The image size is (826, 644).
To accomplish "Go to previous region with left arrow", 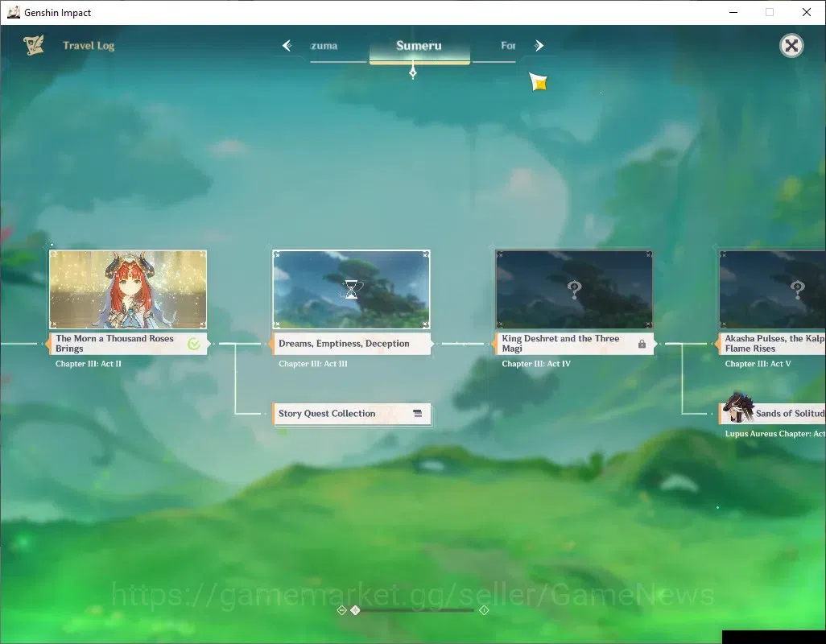I will point(287,46).
